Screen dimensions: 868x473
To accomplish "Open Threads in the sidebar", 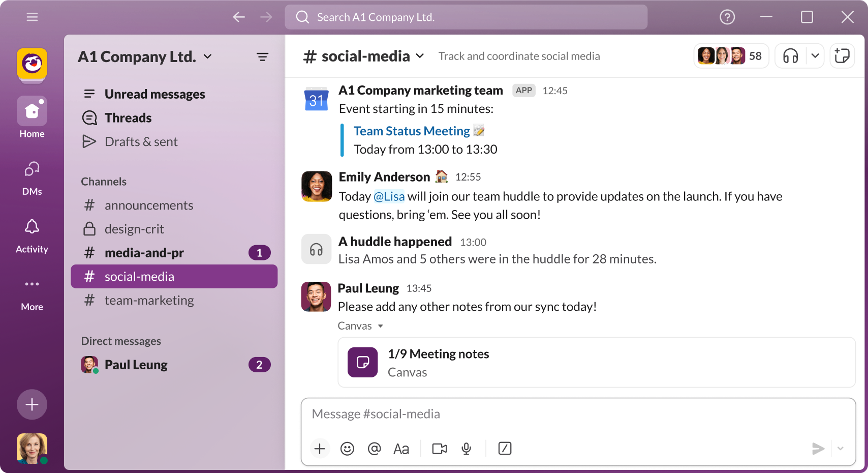I will (x=128, y=117).
